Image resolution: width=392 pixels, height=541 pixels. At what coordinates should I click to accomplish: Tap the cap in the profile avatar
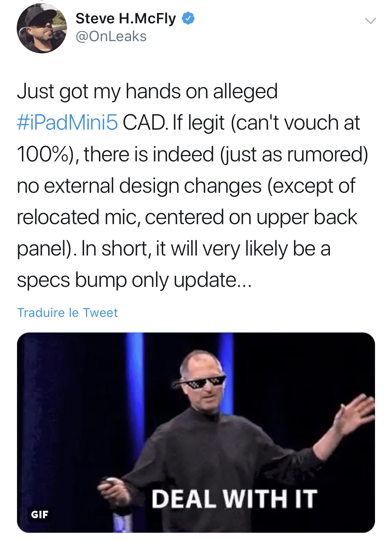[43, 16]
